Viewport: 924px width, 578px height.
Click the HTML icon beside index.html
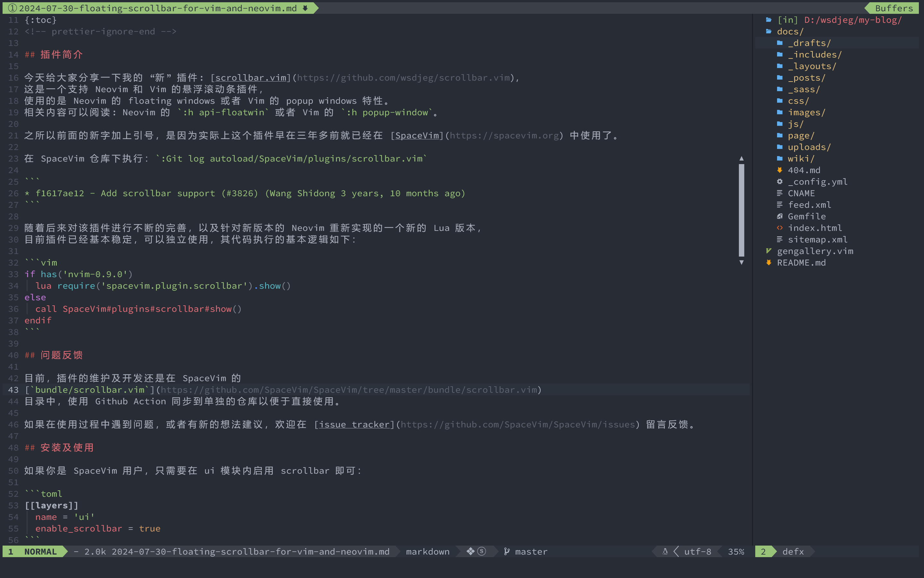780,228
